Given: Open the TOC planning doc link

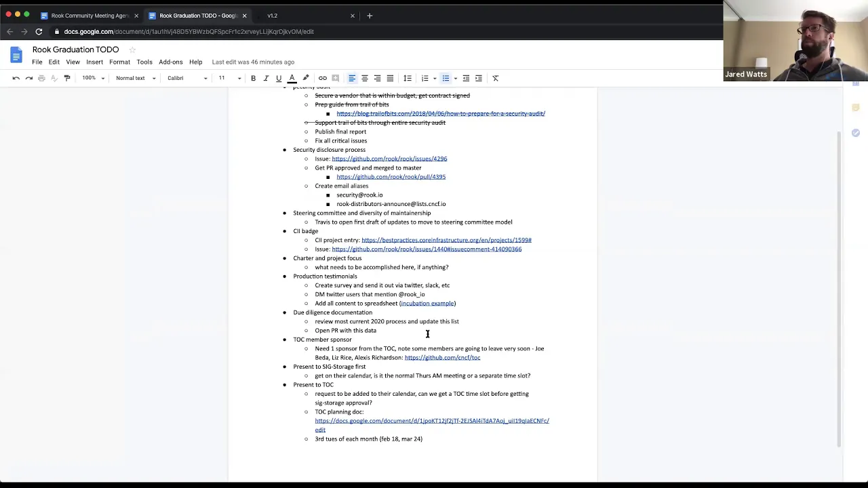Looking at the screenshot, I should tap(432, 425).
